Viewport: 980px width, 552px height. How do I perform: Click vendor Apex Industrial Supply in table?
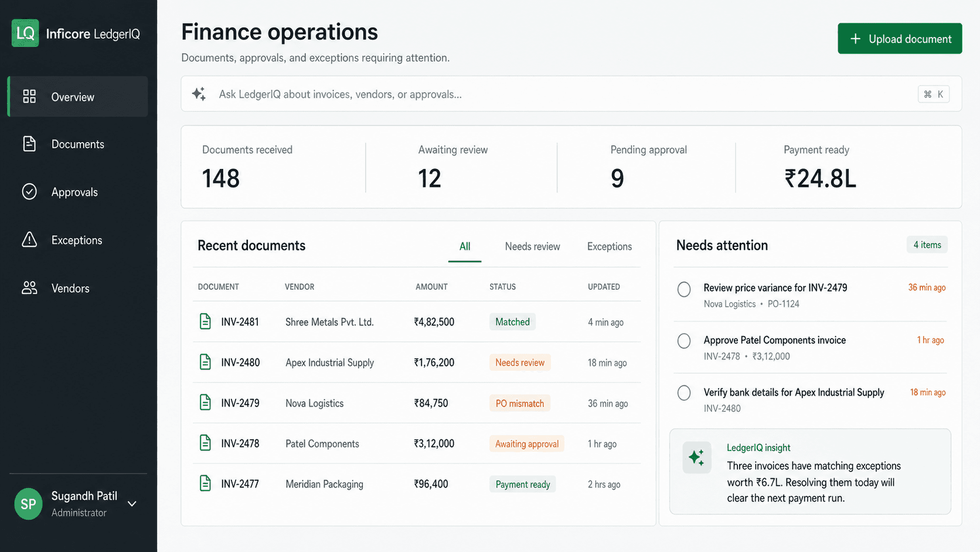[329, 362]
